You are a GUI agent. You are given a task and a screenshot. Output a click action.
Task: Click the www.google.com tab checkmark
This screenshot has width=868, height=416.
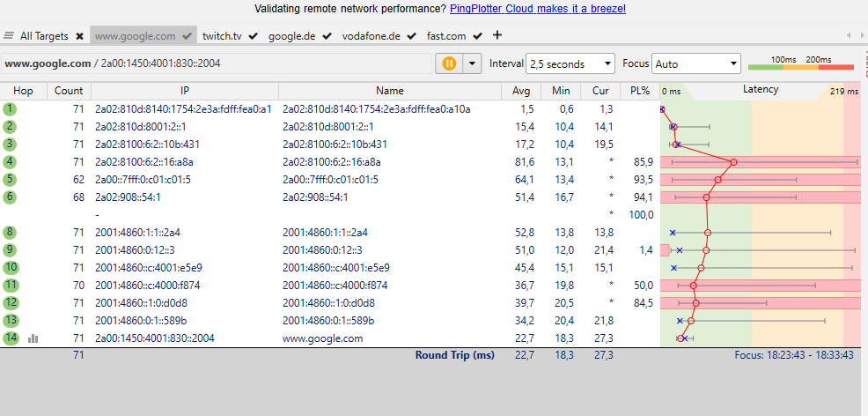coord(188,36)
